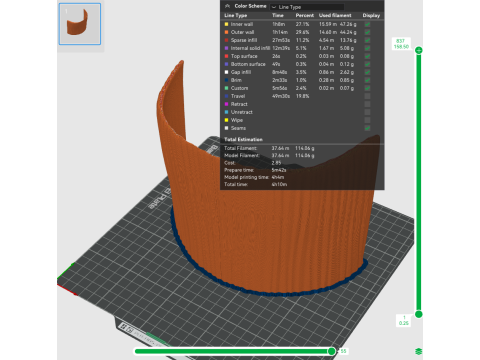Toggle Brim display checkbox
This screenshot has height=360, width=480.
[367, 80]
